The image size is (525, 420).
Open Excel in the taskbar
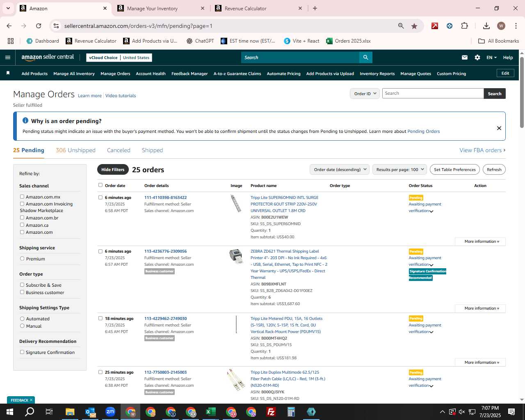tap(211, 412)
